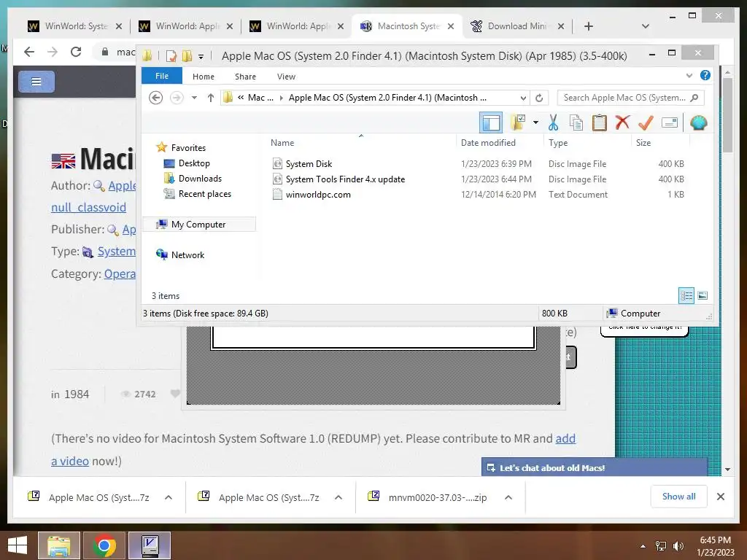
Task: Sort by Size column header
Action: click(643, 142)
